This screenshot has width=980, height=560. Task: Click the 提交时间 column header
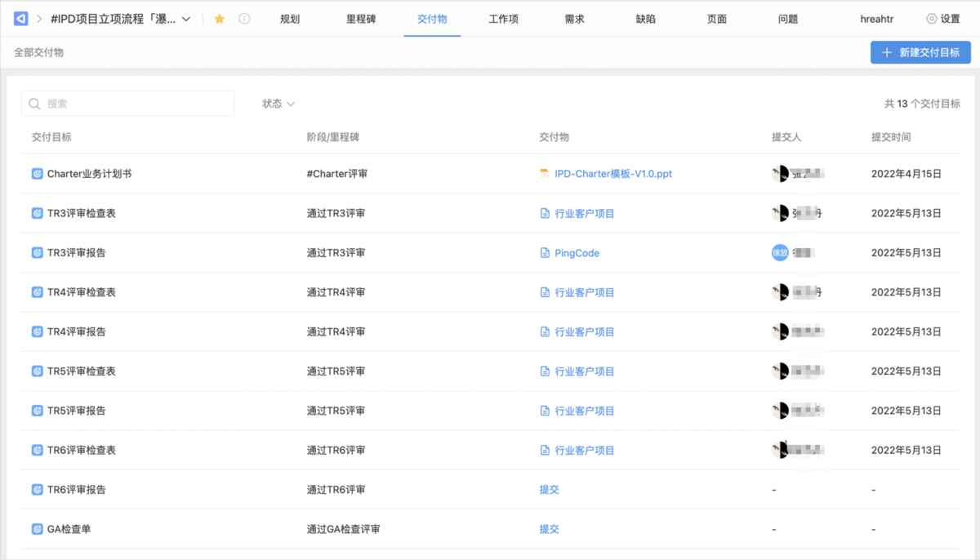(891, 137)
